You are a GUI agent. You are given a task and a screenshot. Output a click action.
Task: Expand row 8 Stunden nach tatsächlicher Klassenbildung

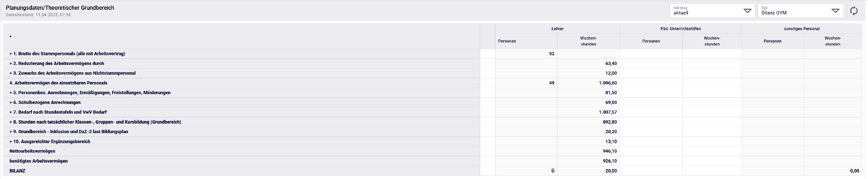tap(11, 122)
